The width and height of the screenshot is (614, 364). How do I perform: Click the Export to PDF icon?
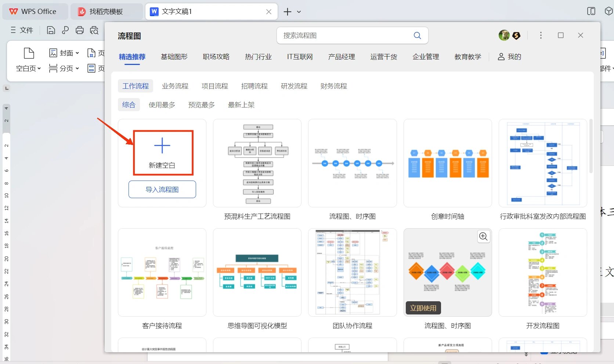tap(65, 30)
